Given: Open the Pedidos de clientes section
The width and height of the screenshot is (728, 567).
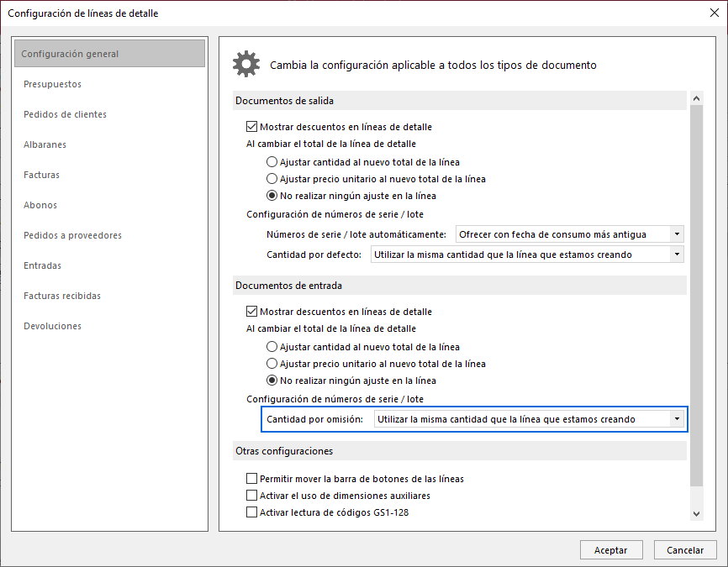Looking at the screenshot, I should 65,114.
